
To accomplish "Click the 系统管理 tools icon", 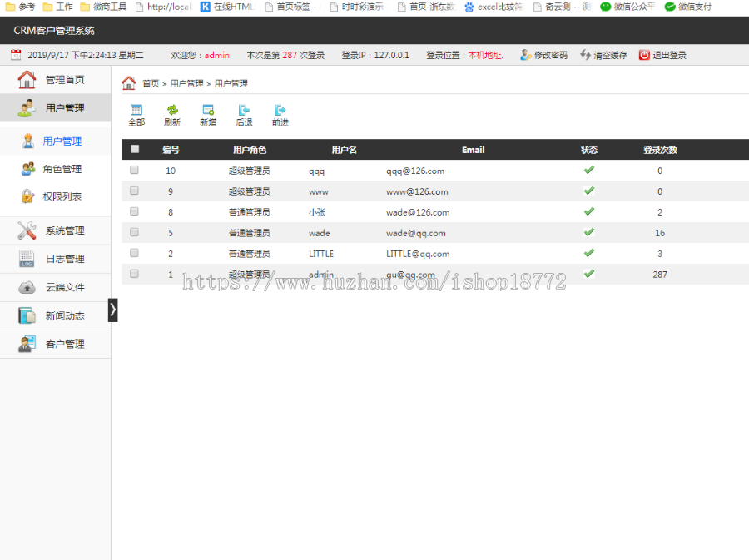I will point(27,230).
